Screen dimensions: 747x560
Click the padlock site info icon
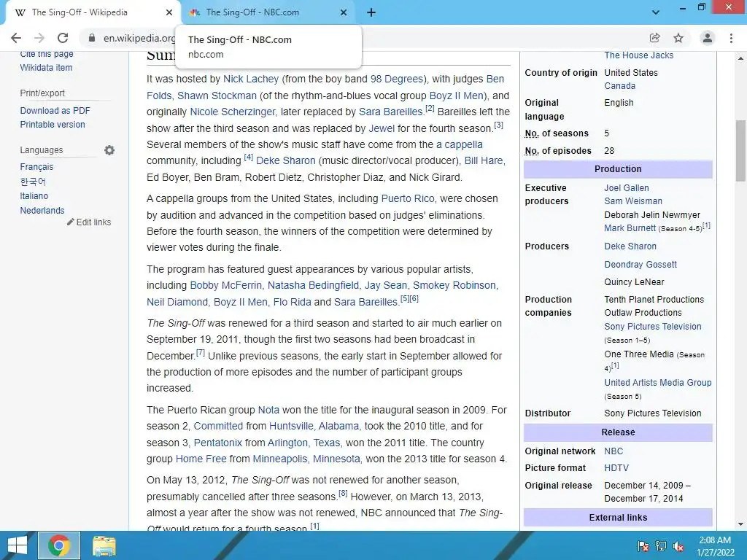[x=92, y=38]
